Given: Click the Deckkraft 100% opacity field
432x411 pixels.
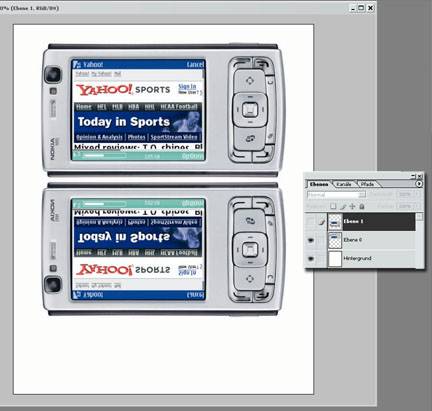Looking at the screenshot, I should 405,194.
